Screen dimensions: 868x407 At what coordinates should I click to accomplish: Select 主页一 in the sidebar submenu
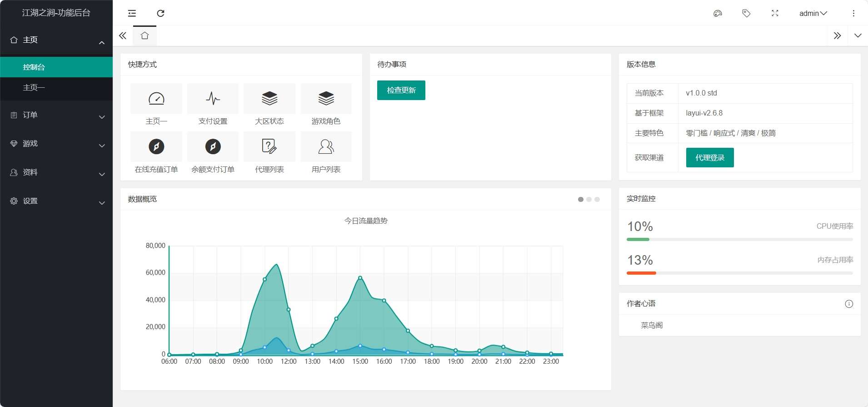click(x=34, y=88)
